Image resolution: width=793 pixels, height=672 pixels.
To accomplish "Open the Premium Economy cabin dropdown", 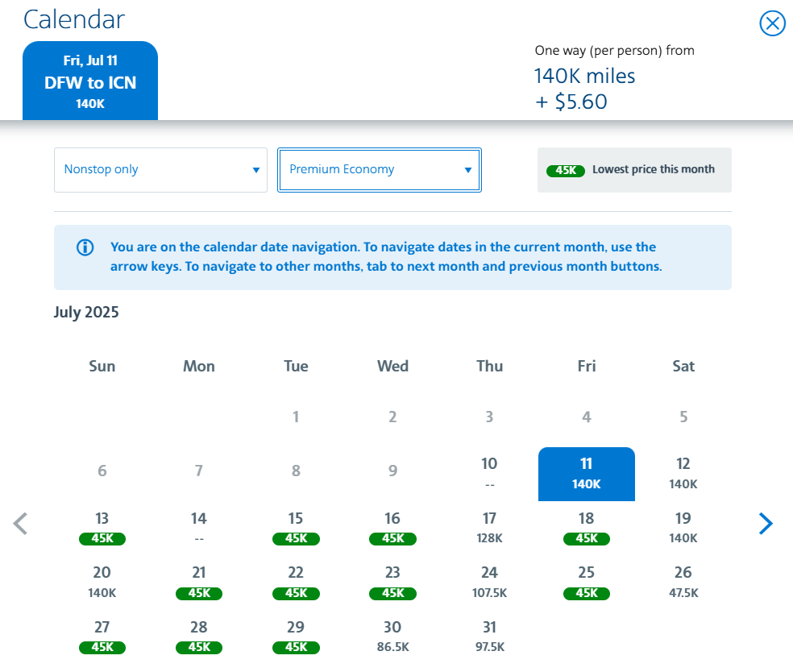I will coord(379,169).
